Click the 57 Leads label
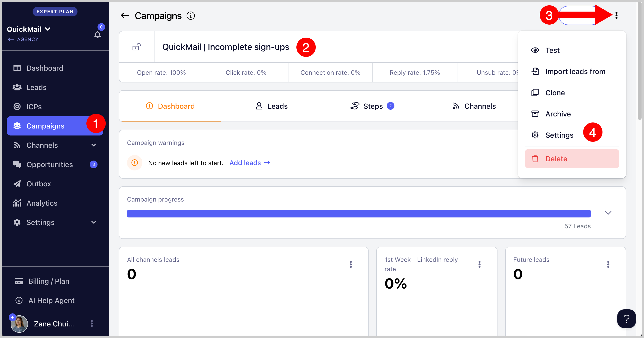Image resolution: width=644 pixels, height=338 pixels. click(x=577, y=226)
